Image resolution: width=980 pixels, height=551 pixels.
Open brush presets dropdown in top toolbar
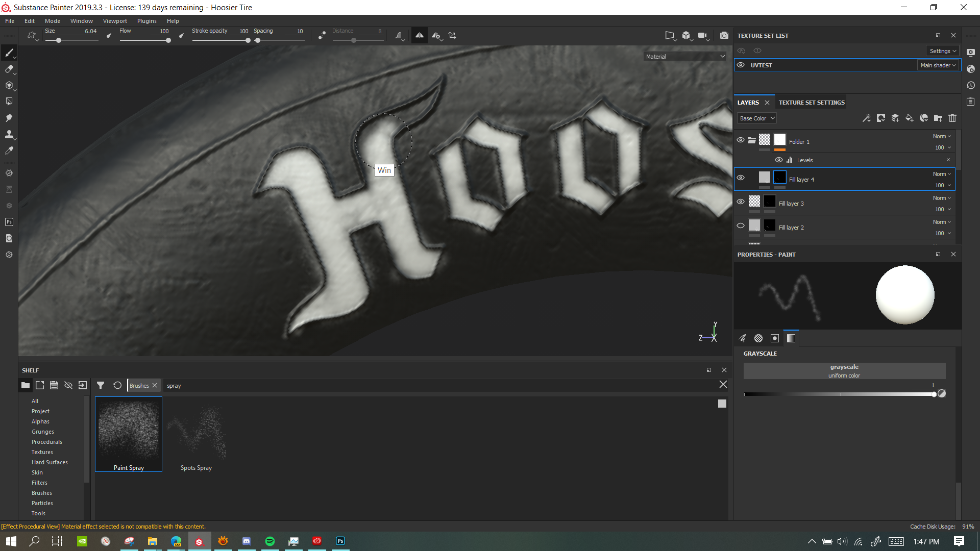tap(33, 36)
